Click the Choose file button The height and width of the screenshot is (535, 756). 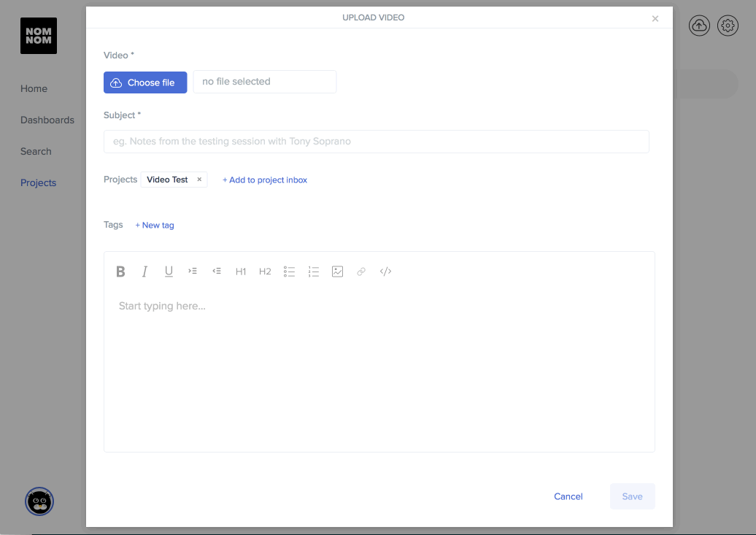[x=145, y=82]
